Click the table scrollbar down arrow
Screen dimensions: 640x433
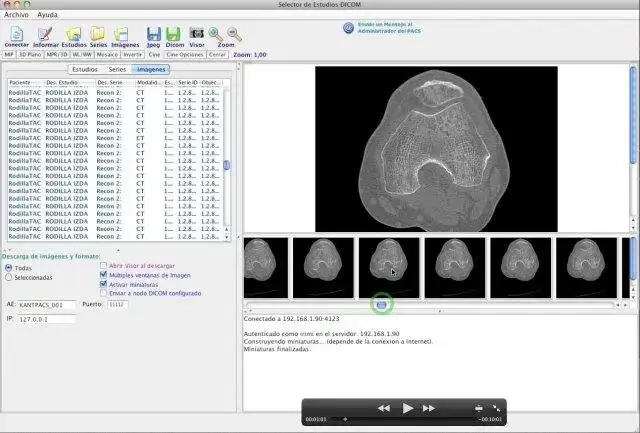pyautogui.click(x=227, y=237)
